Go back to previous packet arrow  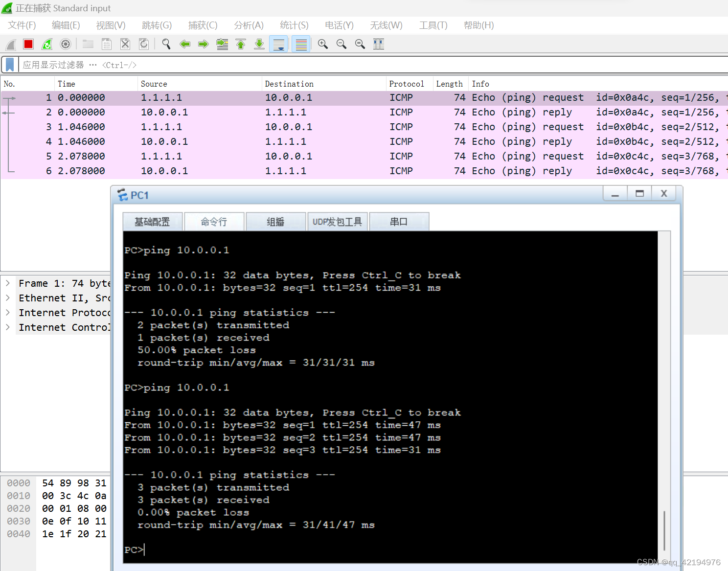pos(185,45)
